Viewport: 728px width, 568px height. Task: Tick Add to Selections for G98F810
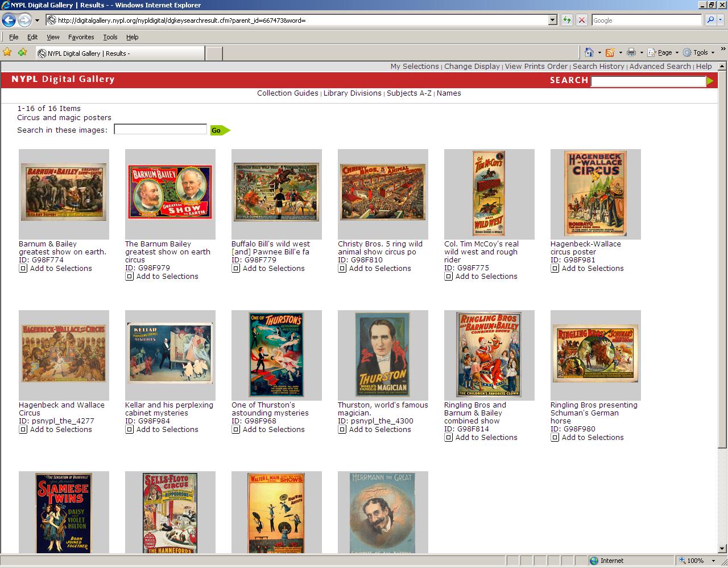pyautogui.click(x=342, y=269)
